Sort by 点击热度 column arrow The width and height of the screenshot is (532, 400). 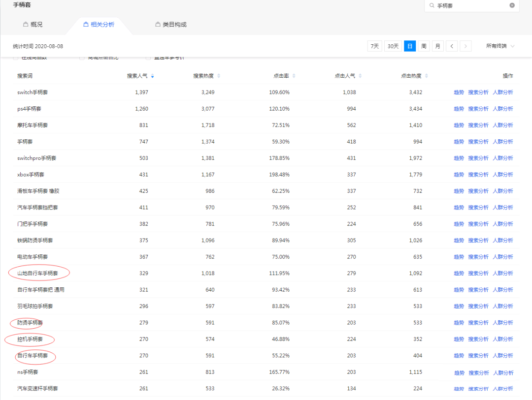coord(427,76)
